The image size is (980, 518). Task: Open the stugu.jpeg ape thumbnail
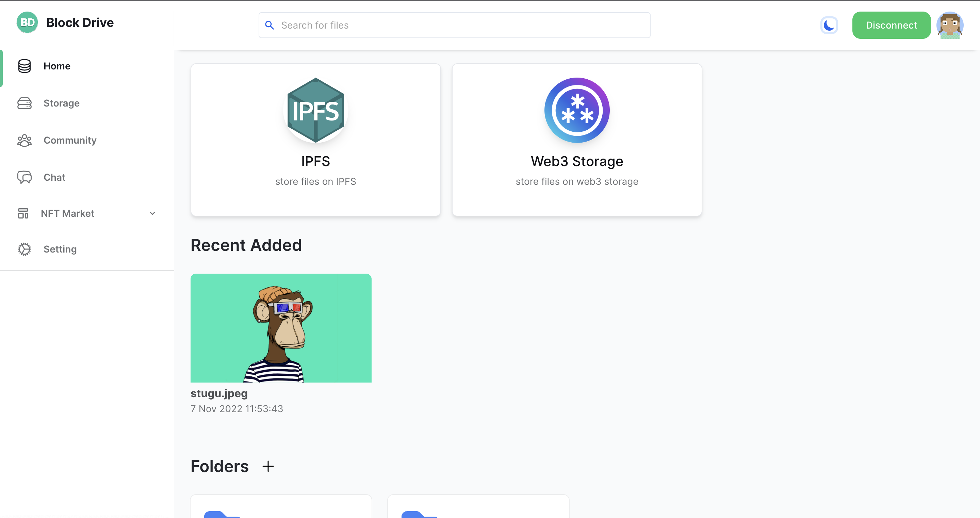pyautogui.click(x=281, y=328)
